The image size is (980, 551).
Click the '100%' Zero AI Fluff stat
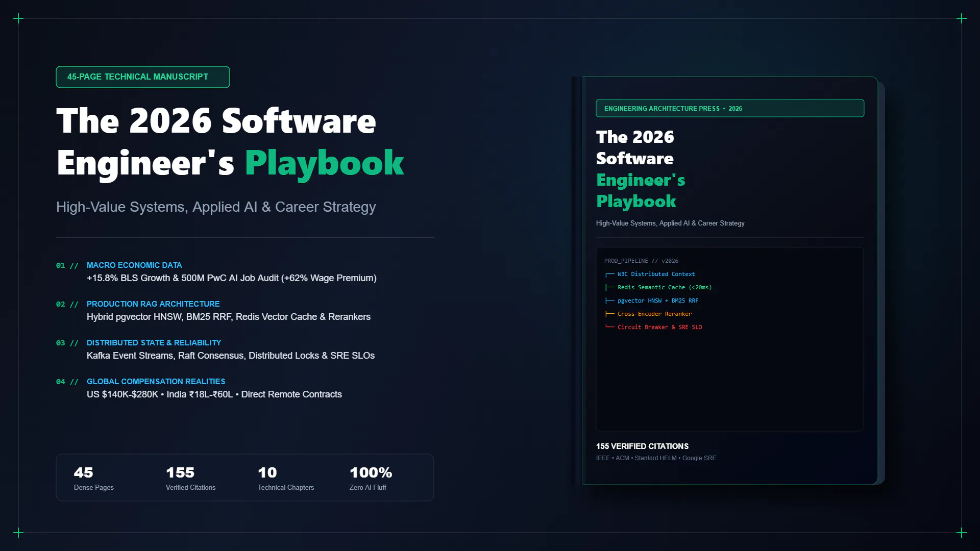coord(371,472)
